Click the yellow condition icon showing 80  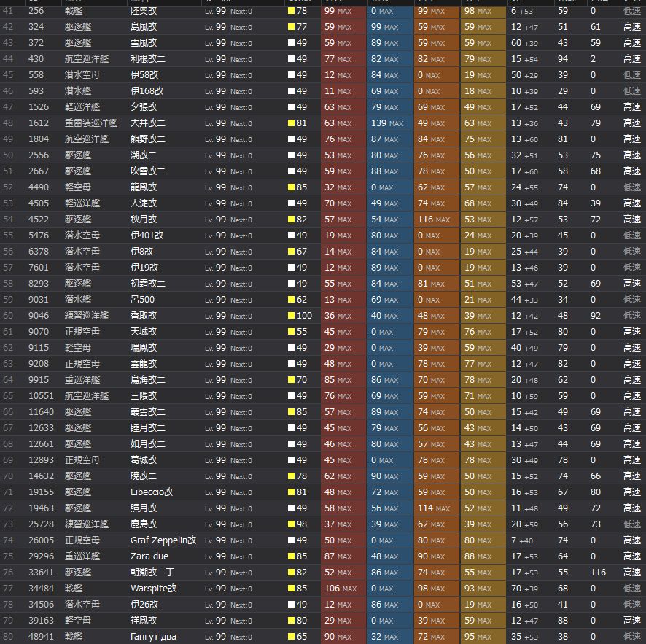291,621
